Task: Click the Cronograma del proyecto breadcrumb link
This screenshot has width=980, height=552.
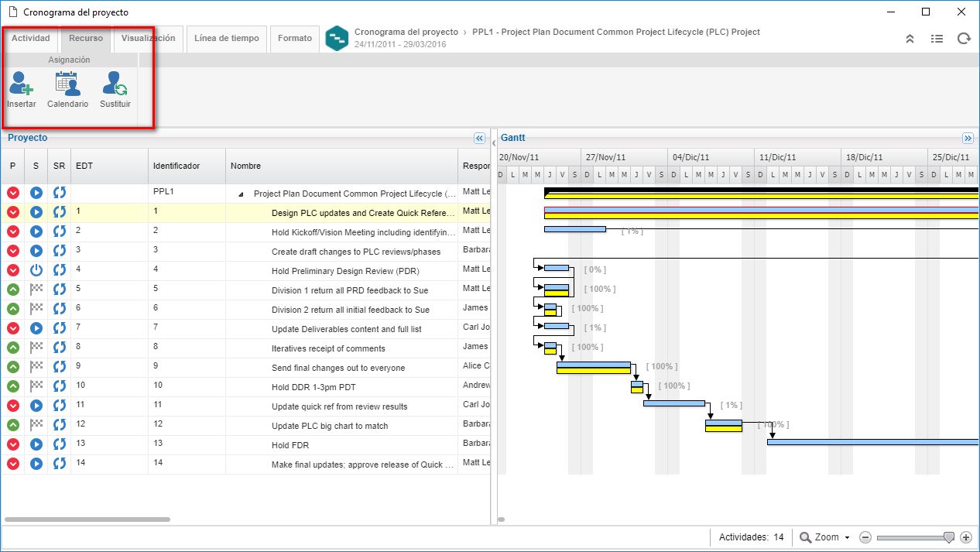Action: (x=406, y=33)
